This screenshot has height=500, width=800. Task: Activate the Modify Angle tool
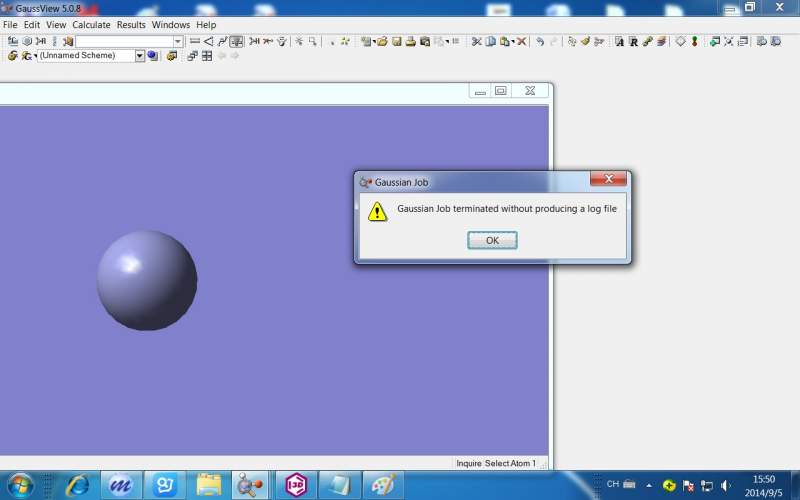tap(209, 41)
